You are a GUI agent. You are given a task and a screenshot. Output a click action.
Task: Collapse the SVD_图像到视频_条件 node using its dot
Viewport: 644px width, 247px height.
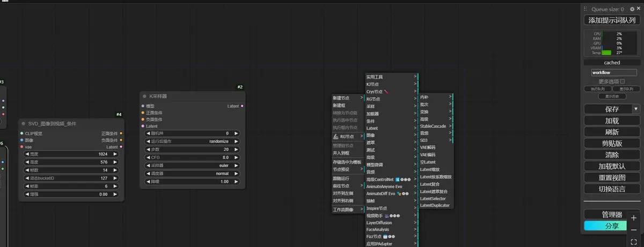[x=24, y=124]
